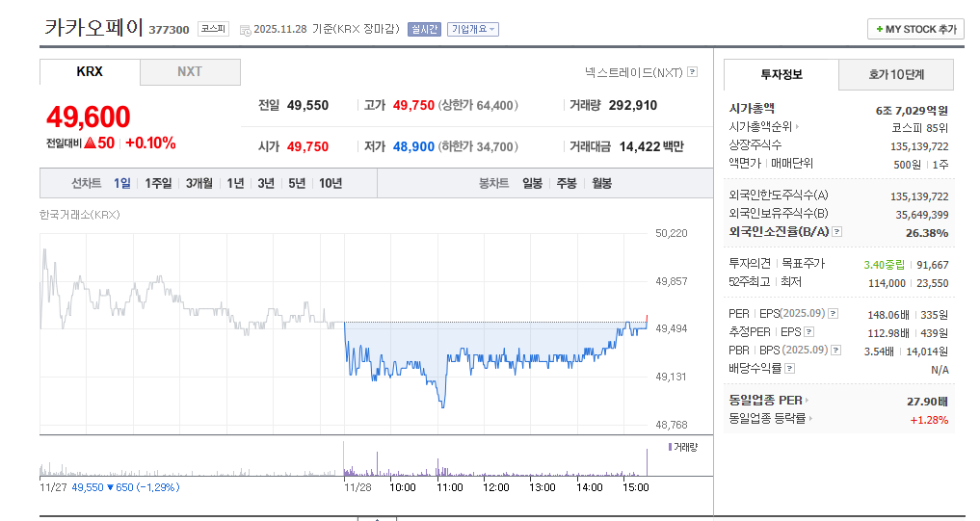Follow the 동일업종 PER arrow link

(x=807, y=401)
